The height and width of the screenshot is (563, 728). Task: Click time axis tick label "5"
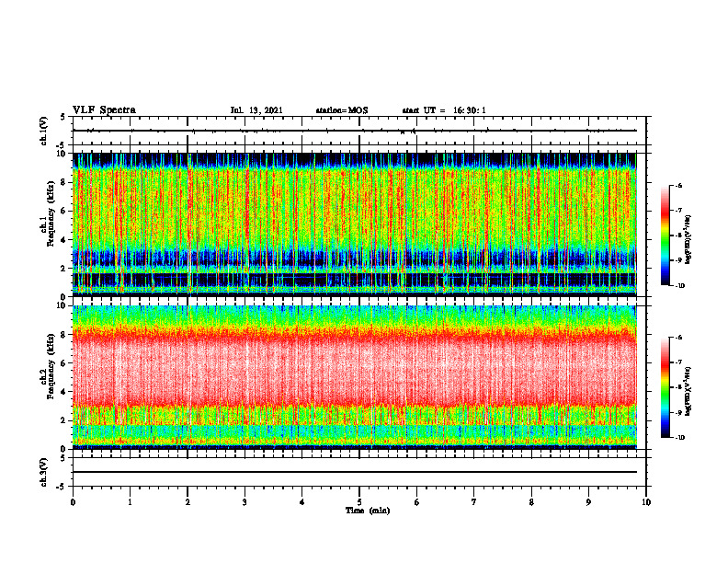tap(359, 502)
